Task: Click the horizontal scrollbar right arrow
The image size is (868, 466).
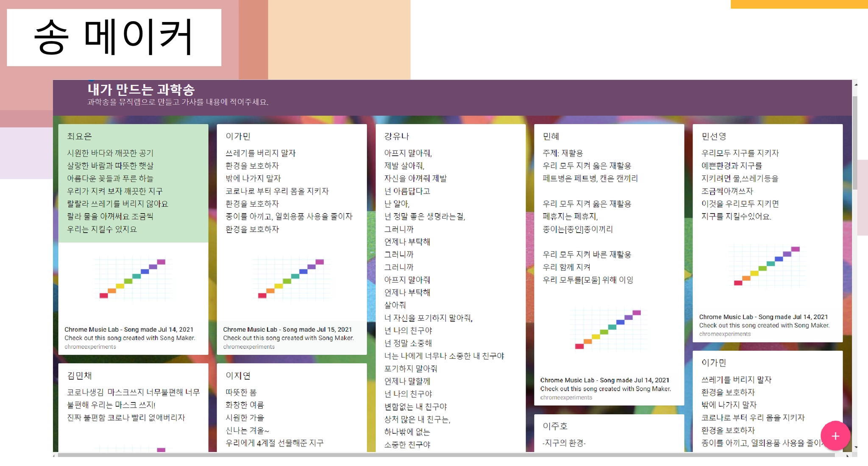Action: [x=848, y=455]
